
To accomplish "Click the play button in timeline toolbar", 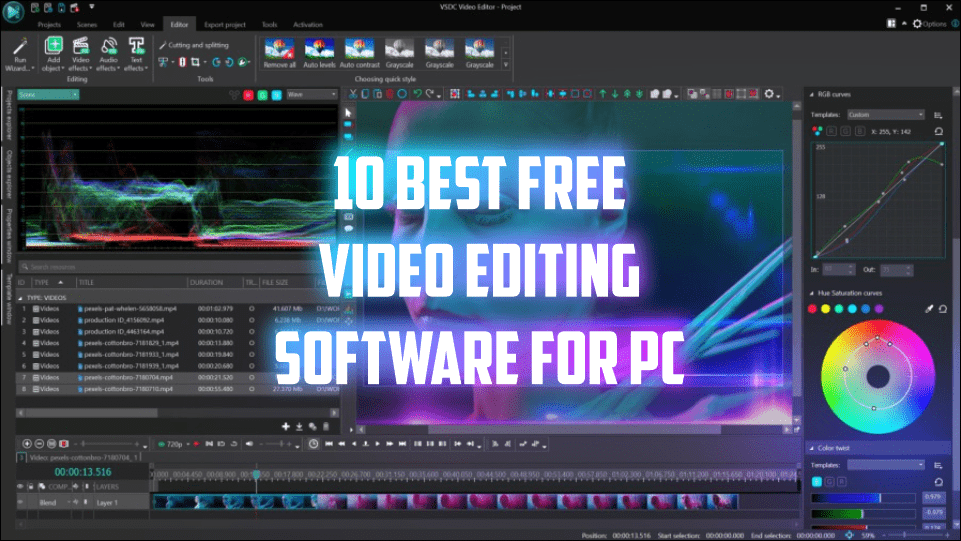I will click(x=378, y=444).
